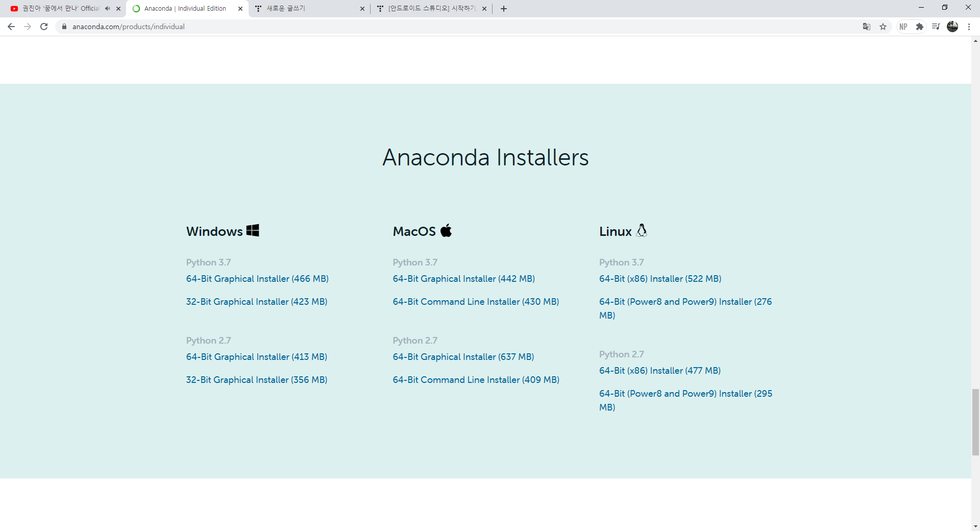
Task: Go back to previous page
Action: 11,27
